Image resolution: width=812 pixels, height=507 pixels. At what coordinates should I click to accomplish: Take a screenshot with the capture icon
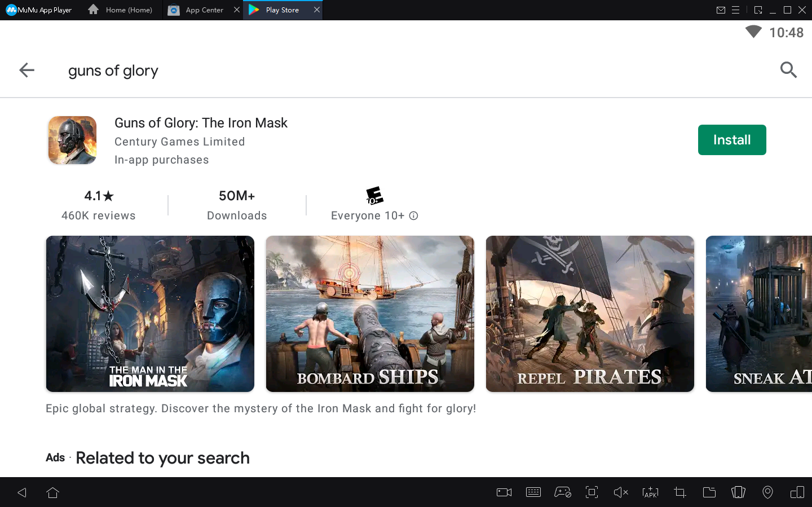[592, 492]
